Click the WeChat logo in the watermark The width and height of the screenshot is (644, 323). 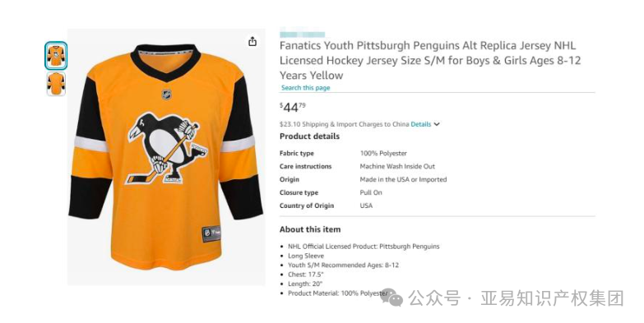click(391, 298)
